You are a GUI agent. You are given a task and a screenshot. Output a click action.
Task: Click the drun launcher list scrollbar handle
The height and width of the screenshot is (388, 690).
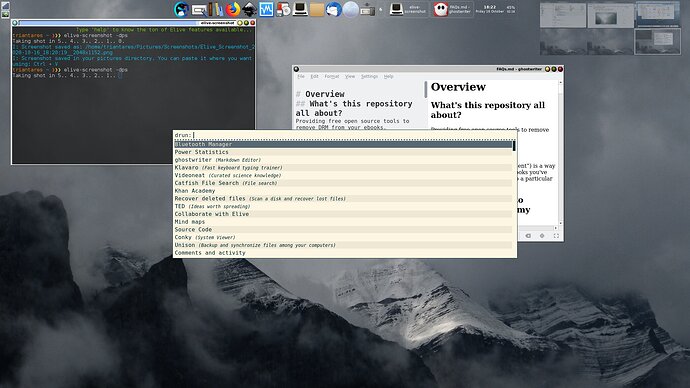514,146
